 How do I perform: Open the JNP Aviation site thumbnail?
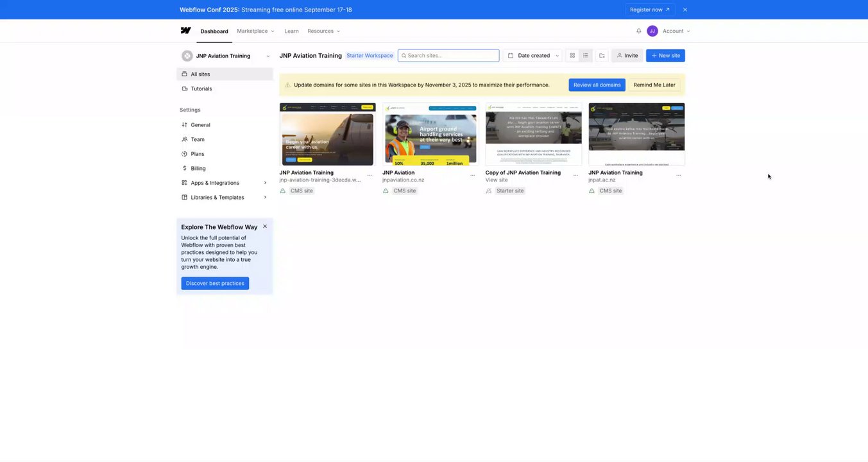(430, 134)
